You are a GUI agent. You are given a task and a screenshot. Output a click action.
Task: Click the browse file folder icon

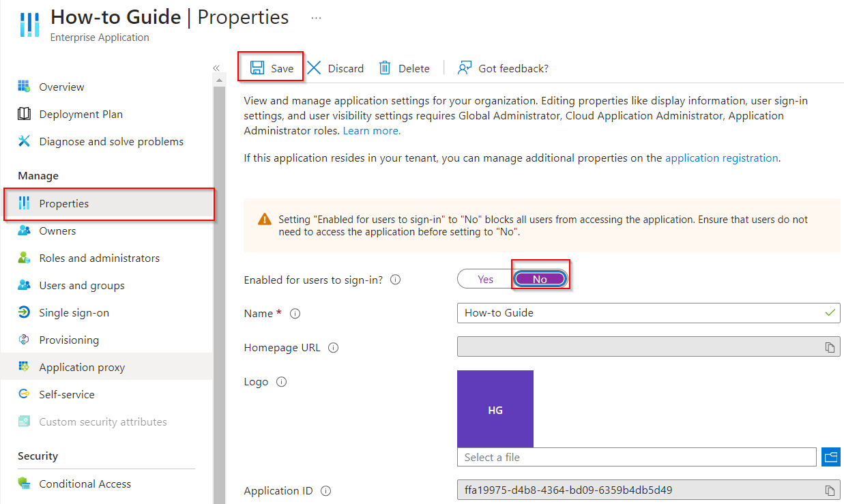(830, 457)
